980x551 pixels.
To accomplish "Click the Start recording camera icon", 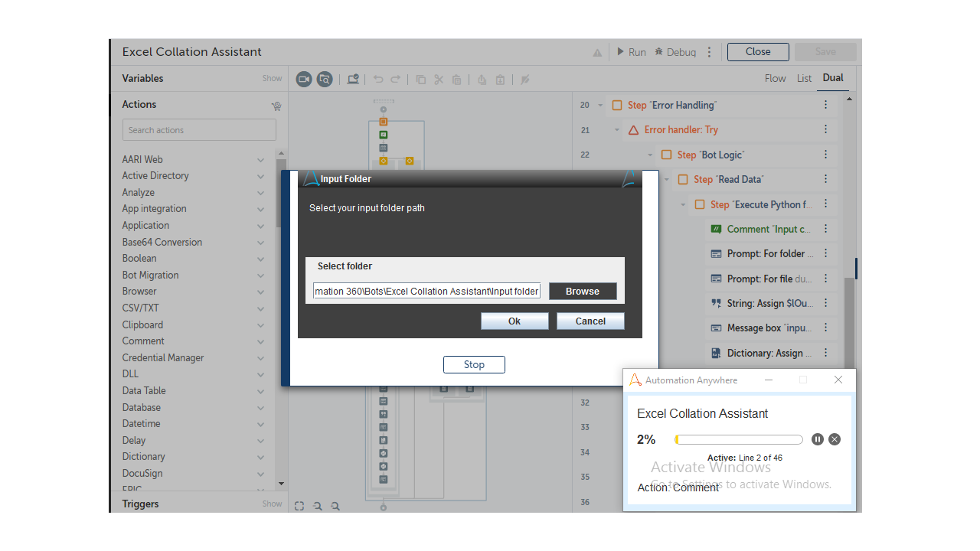I will point(304,79).
